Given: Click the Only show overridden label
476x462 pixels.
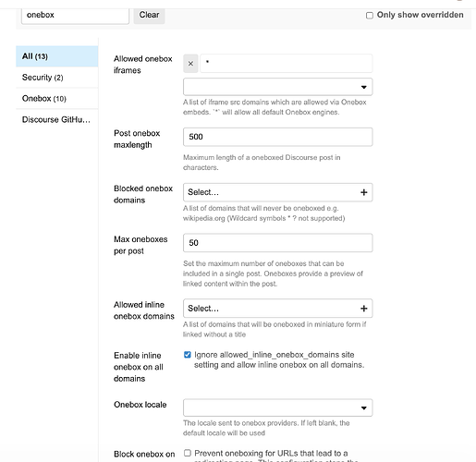Looking at the screenshot, I should tap(421, 15).
